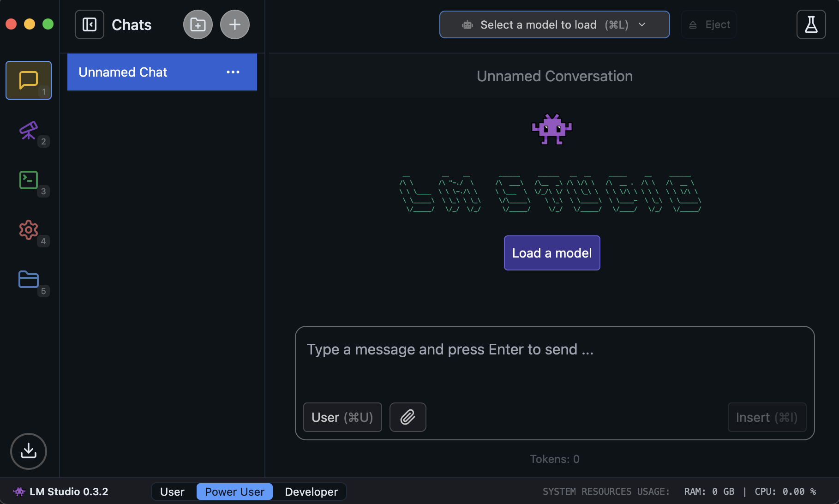Click the Eject model button

coord(709,24)
